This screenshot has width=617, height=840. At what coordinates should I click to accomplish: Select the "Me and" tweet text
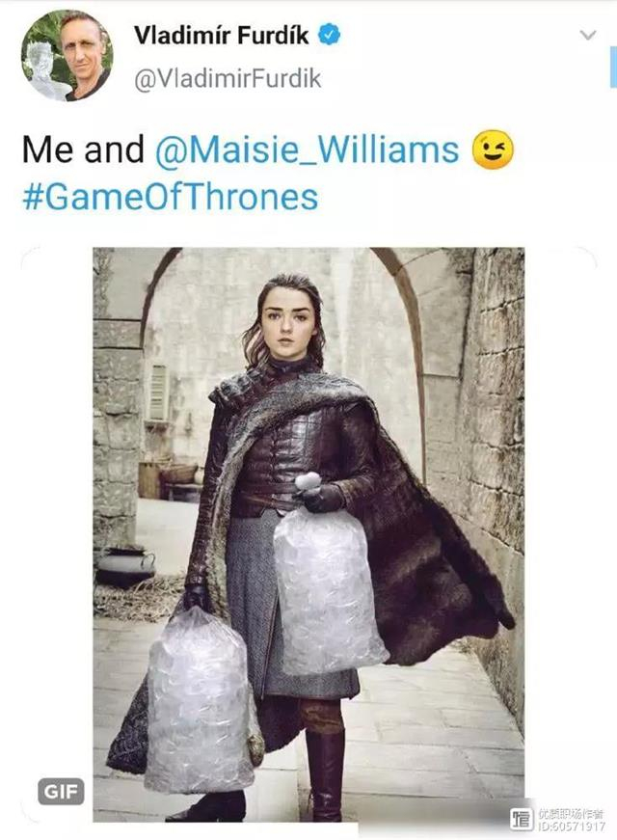83,149
